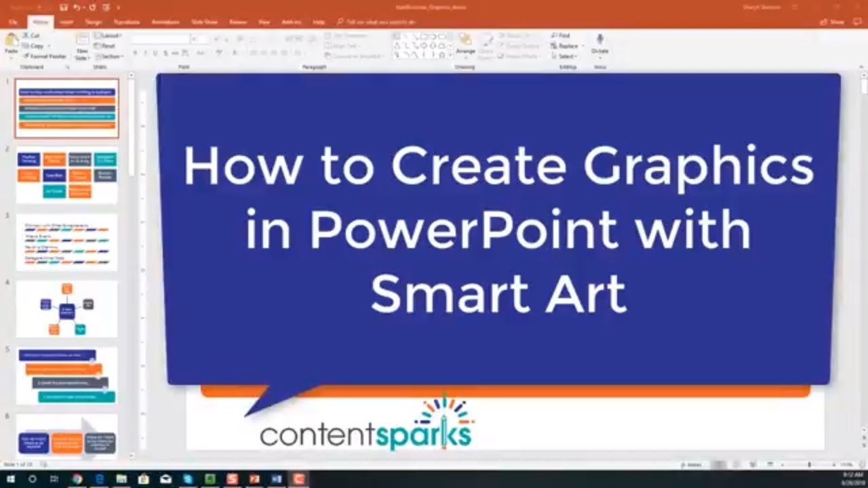Select the Format Painter tool
The image size is (868, 488).
tap(44, 56)
